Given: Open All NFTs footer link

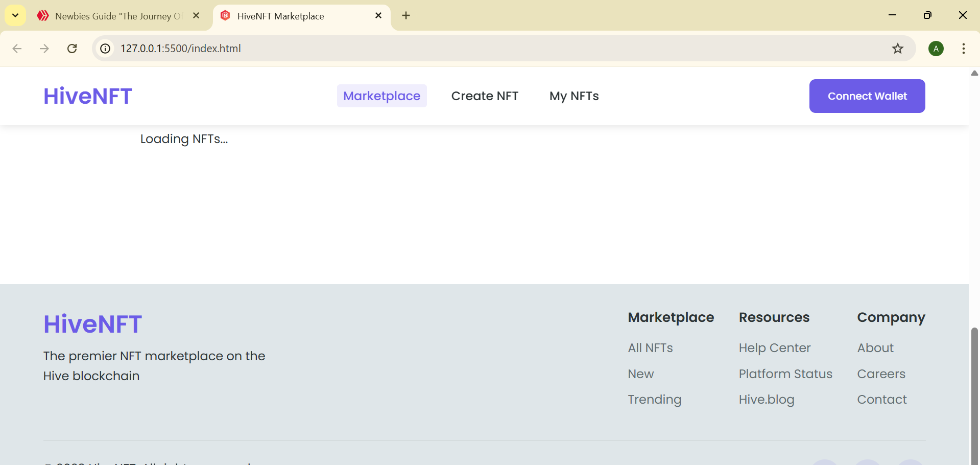Looking at the screenshot, I should tap(650, 348).
